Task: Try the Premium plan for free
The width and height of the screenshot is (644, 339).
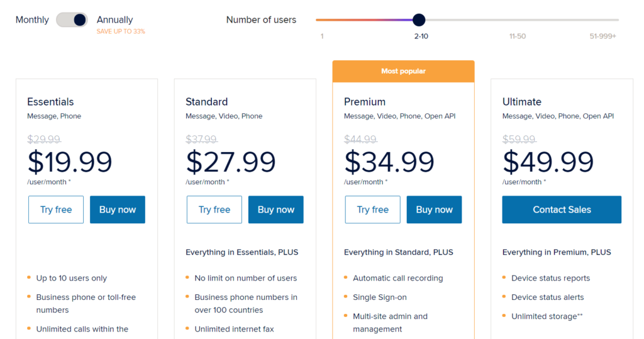Action: point(372,209)
